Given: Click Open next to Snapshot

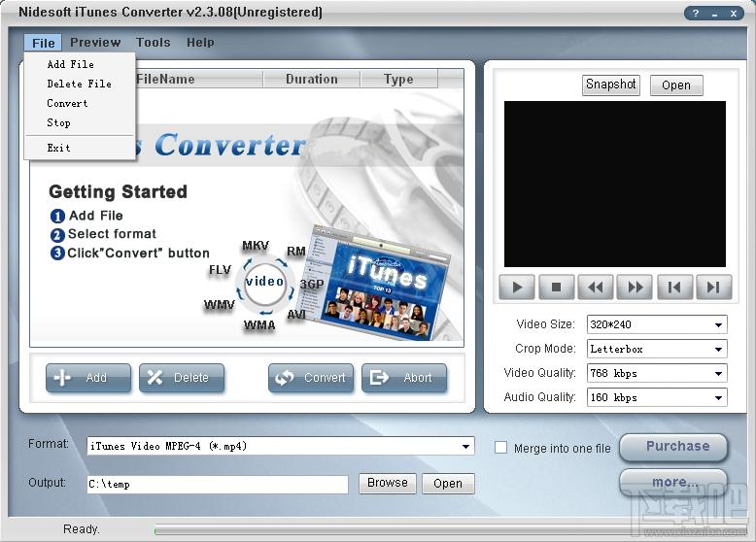Looking at the screenshot, I should 676,85.
